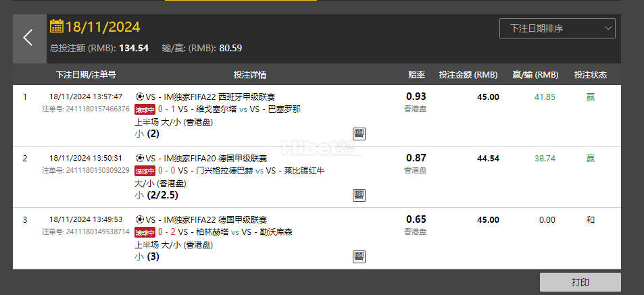Image resolution: width=644 pixels, height=295 pixels.
Task: Click the 0.00 result amount
Action: click(547, 220)
